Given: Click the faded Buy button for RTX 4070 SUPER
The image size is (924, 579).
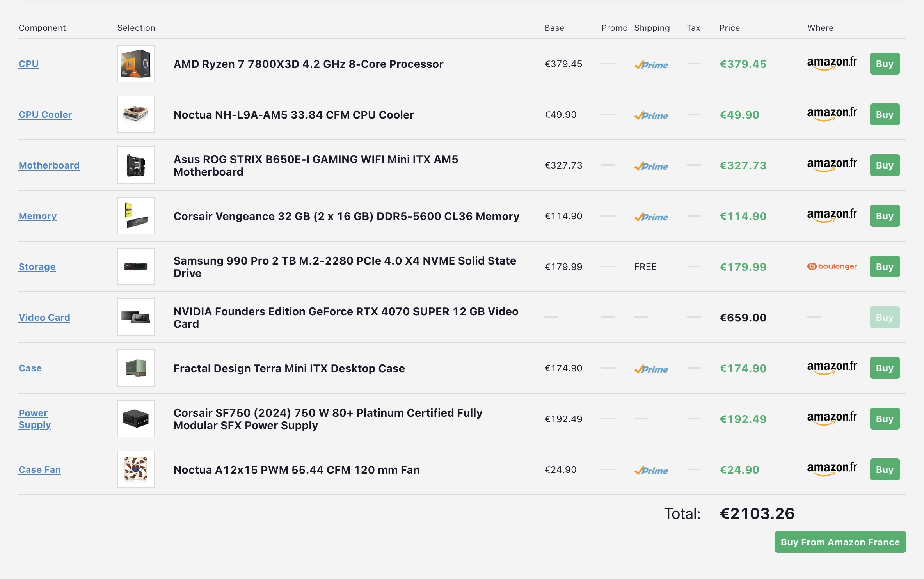Looking at the screenshot, I should click(884, 317).
